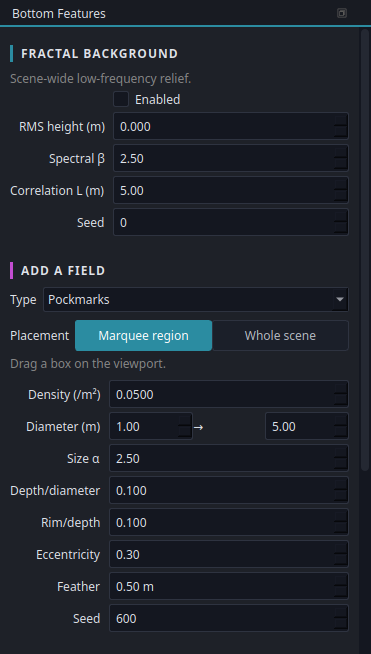Click the minimum Diameter field showing 1.00
Viewport: 371px width, 654px height.
pos(151,427)
